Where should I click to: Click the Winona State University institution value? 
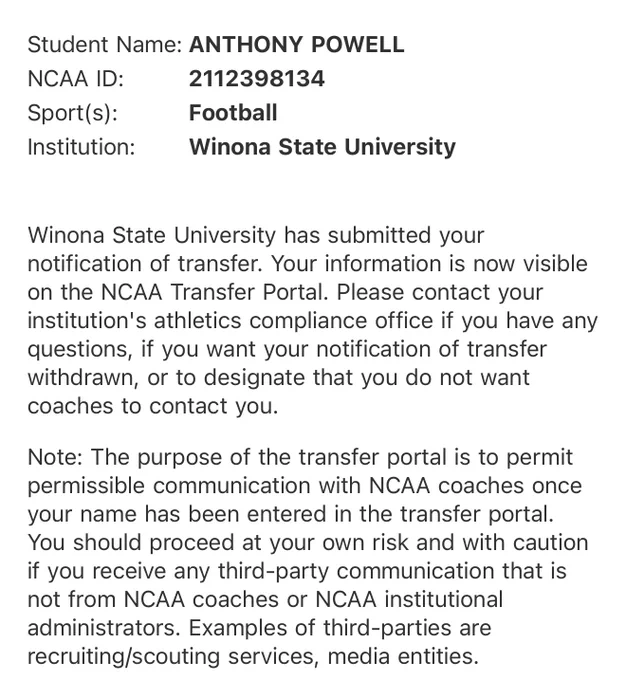tap(322, 147)
